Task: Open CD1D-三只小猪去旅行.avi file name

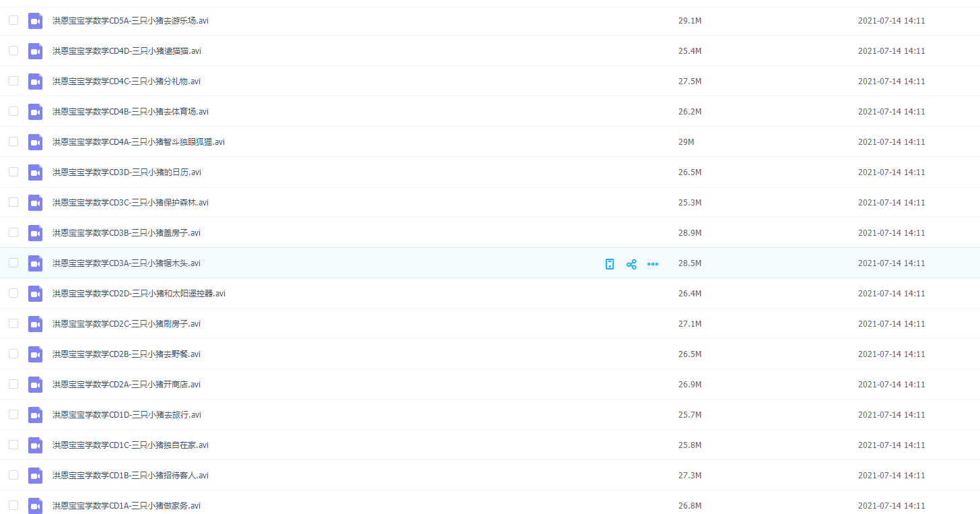Action: coord(127,415)
